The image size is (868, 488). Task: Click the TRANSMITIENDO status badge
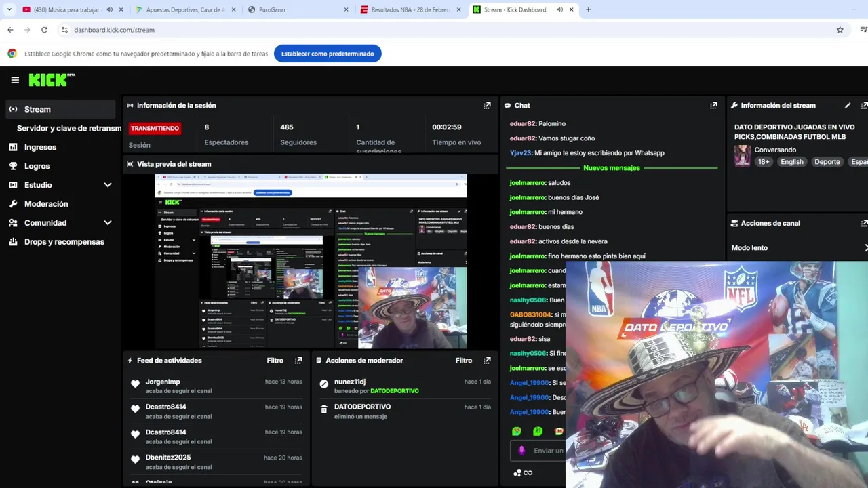[x=155, y=128]
